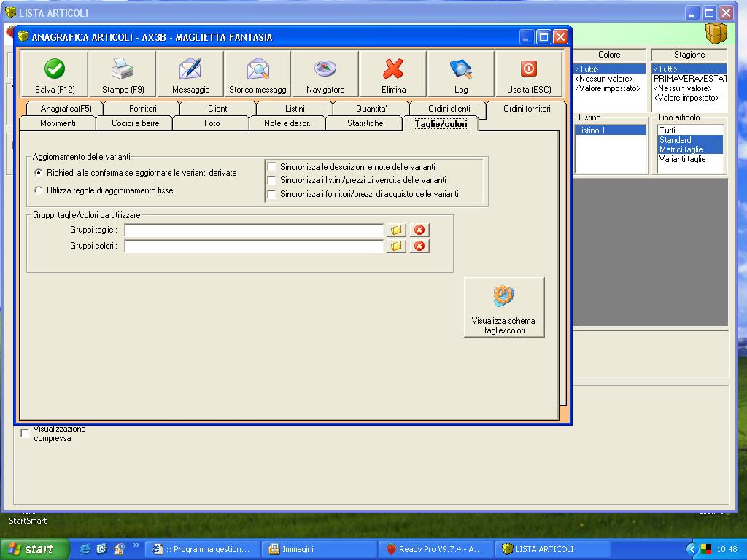Select Utilizza regole di aggiornamento fisse
The width and height of the screenshot is (747, 560).
pyautogui.click(x=39, y=190)
